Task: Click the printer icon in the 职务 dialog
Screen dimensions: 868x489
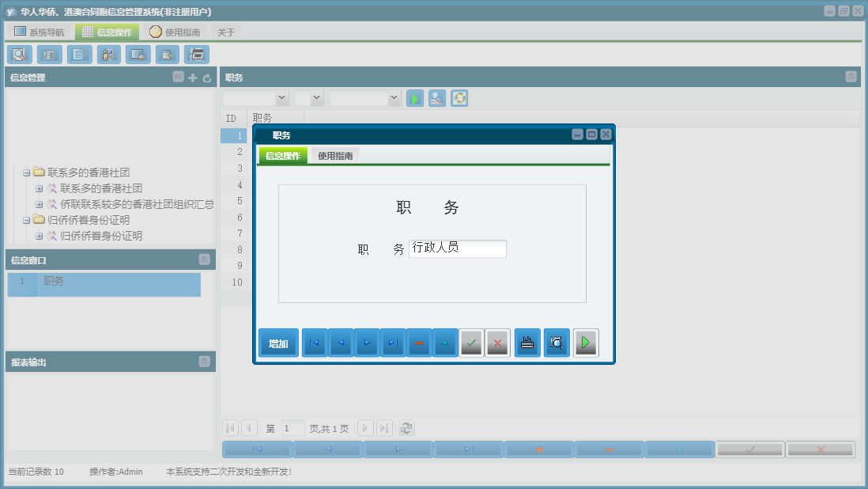Action: coord(527,343)
